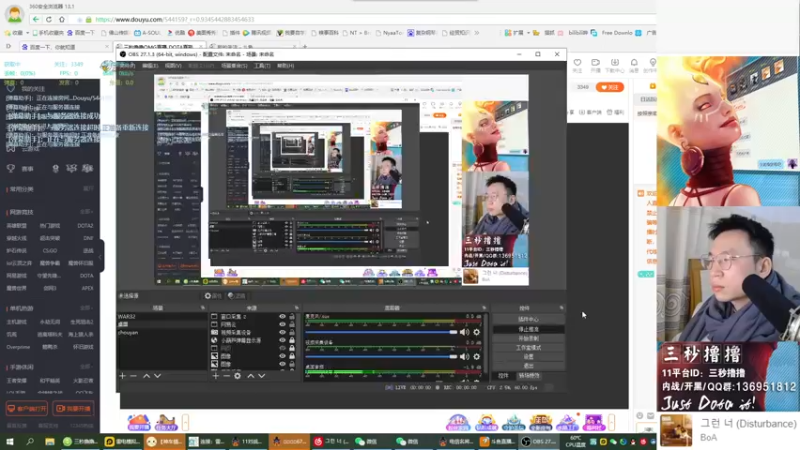Screen dimensions: 800x450
Task: Click the second mixer channel volume slider
Action: tap(381, 357)
